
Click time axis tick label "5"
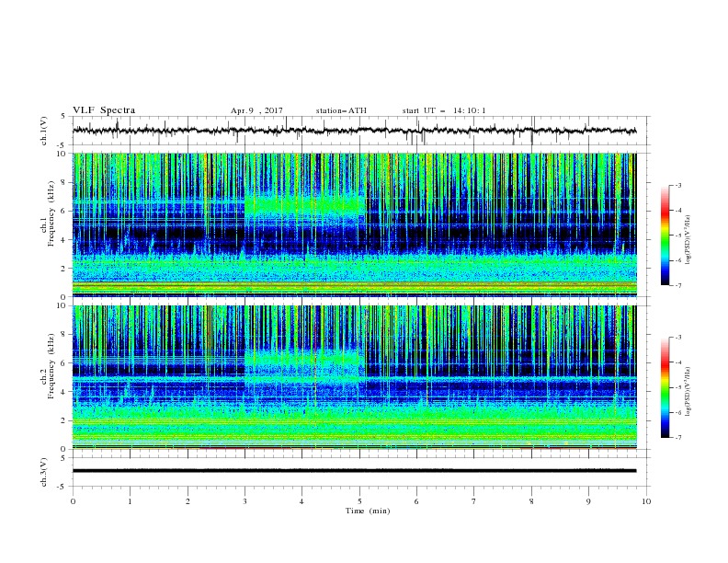pyautogui.click(x=359, y=501)
